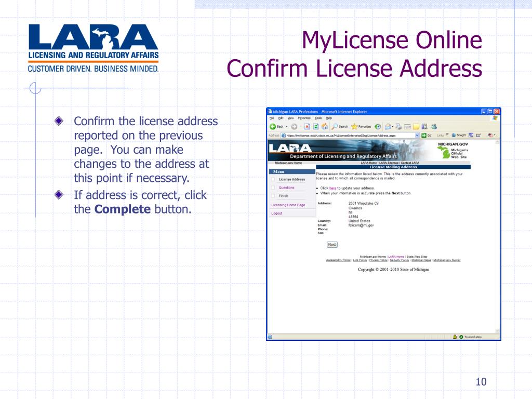Click the Trusted sites status indicator
The width and height of the screenshot is (532, 399).
(470, 337)
